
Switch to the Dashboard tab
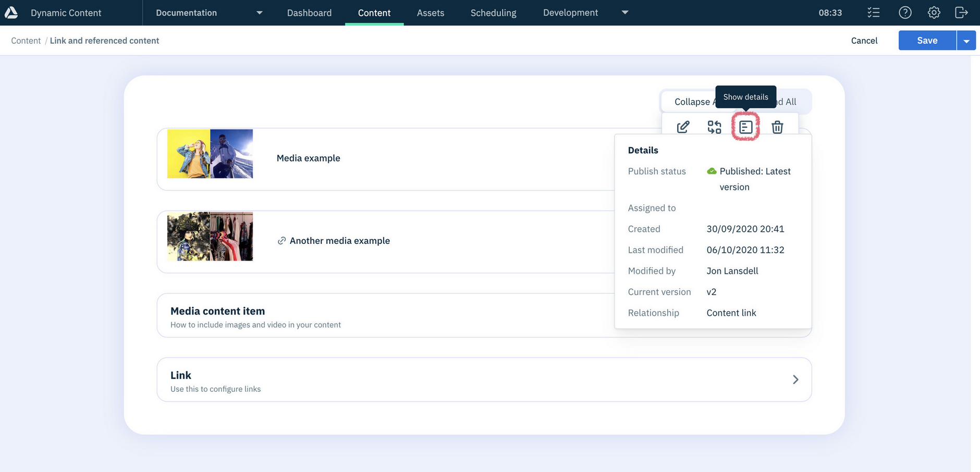(x=309, y=13)
